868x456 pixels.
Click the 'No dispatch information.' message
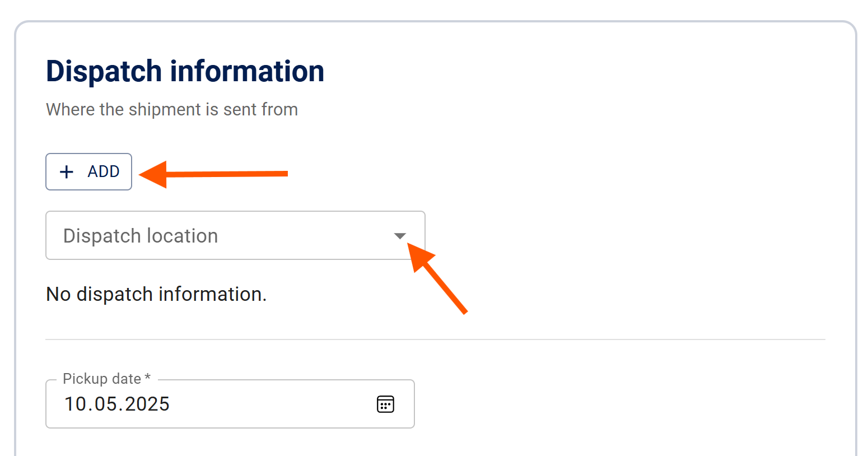[x=156, y=294]
